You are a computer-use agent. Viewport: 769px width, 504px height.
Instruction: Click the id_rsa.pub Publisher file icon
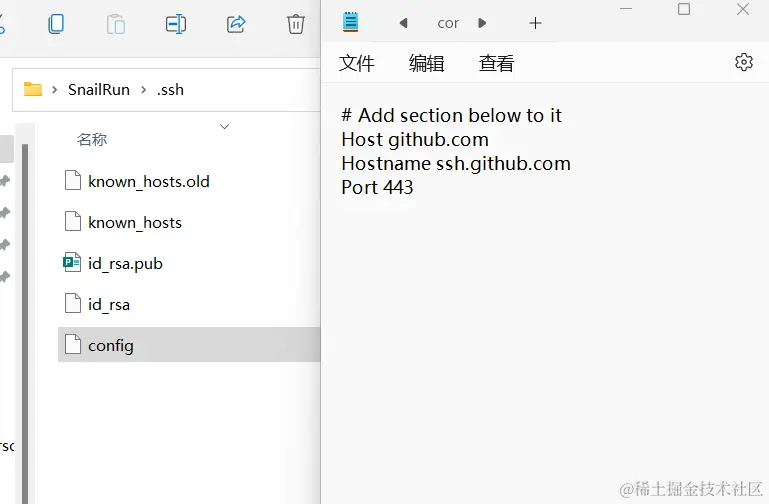(72, 262)
